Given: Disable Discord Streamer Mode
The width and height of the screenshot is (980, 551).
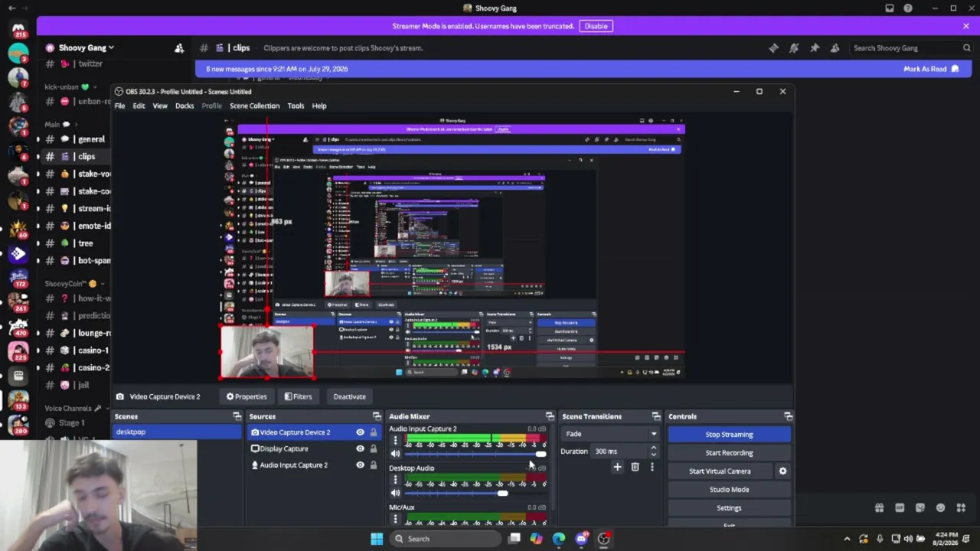Looking at the screenshot, I should click(596, 26).
